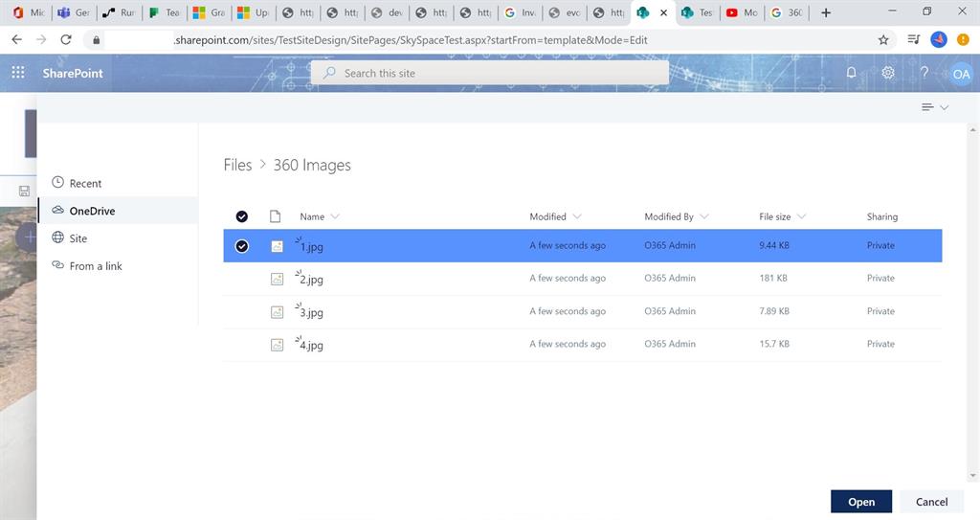Click the browser back arrow
Viewport: 980px width, 520px height.
click(17, 39)
